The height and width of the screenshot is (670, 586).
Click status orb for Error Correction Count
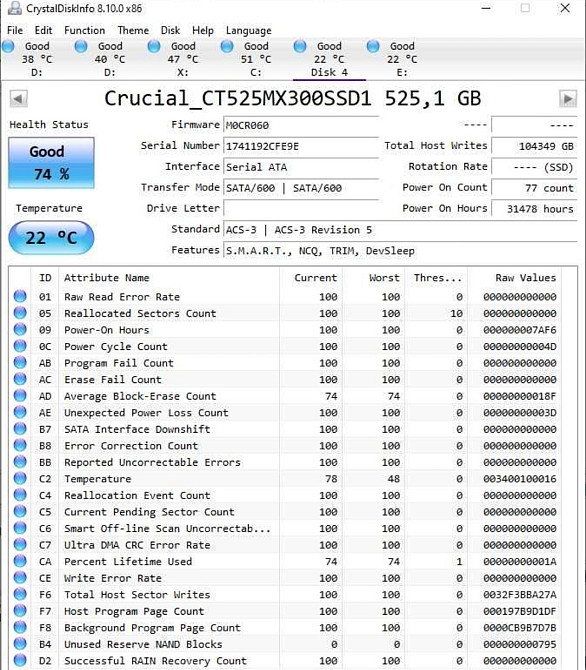tap(20, 445)
